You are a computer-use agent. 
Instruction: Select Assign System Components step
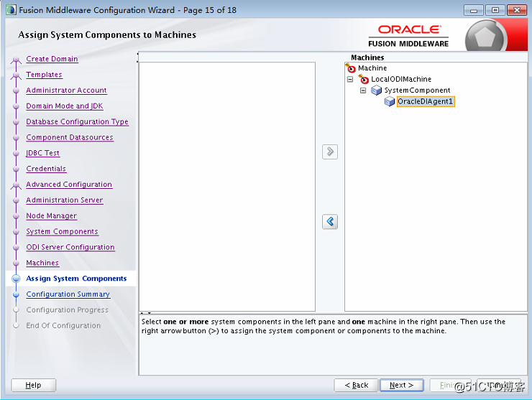(x=76, y=279)
